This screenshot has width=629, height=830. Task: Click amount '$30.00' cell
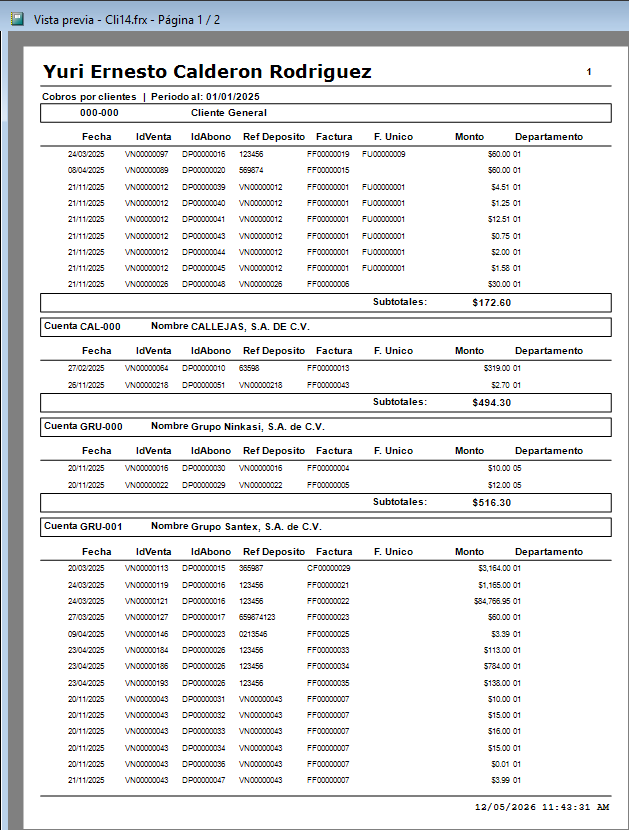tap(499, 284)
